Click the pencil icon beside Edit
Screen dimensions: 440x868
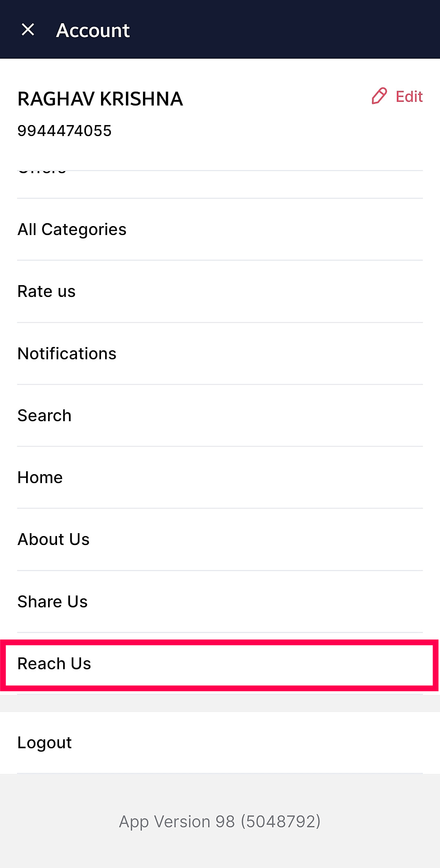click(379, 96)
